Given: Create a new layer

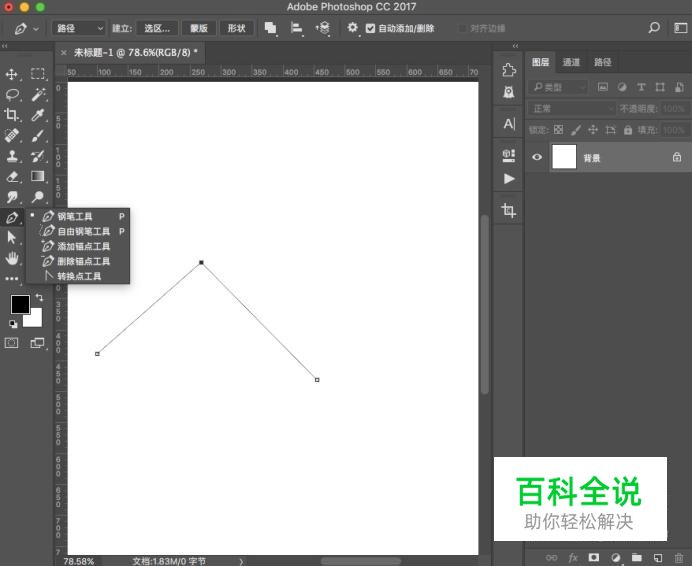Looking at the screenshot, I should point(658,558).
